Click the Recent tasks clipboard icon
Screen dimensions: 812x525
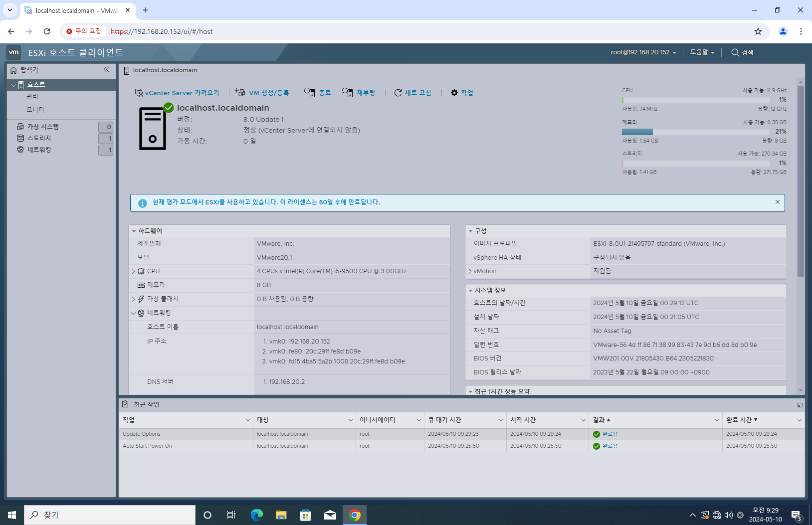pos(125,404)
